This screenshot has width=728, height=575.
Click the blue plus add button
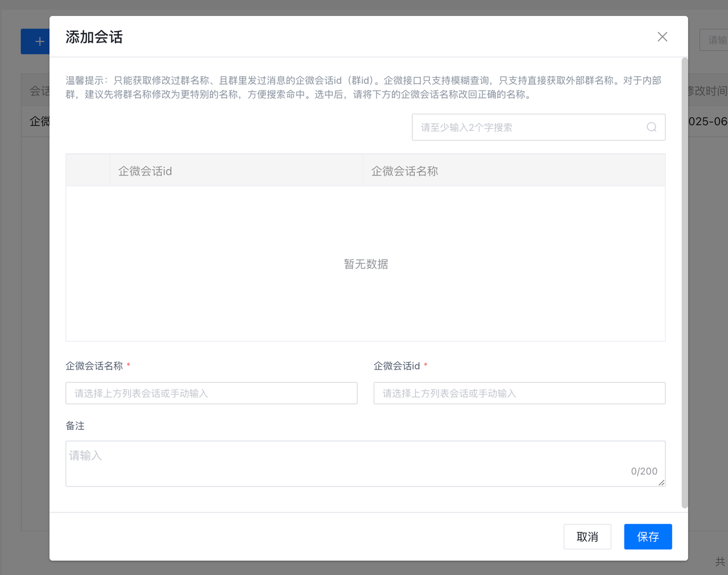(x=36, y=42)
